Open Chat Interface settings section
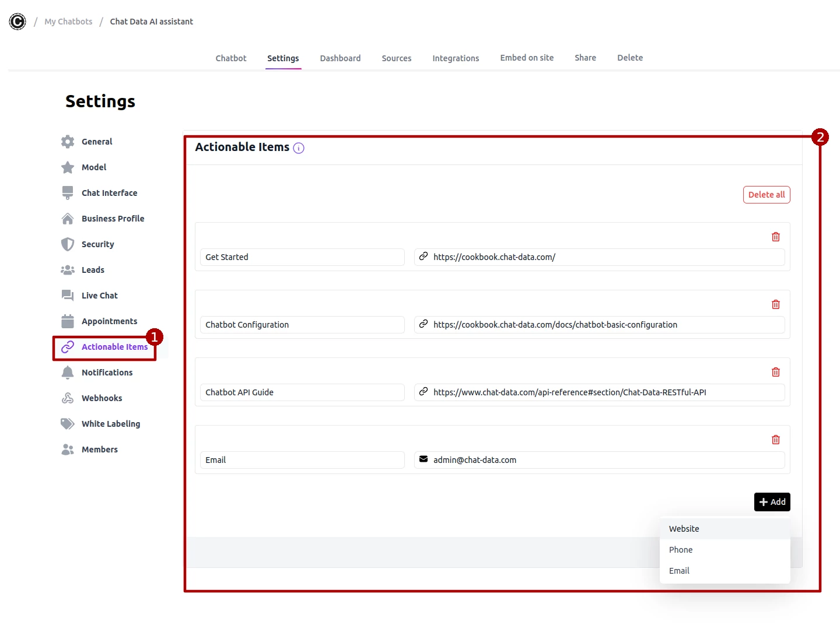 110,193
